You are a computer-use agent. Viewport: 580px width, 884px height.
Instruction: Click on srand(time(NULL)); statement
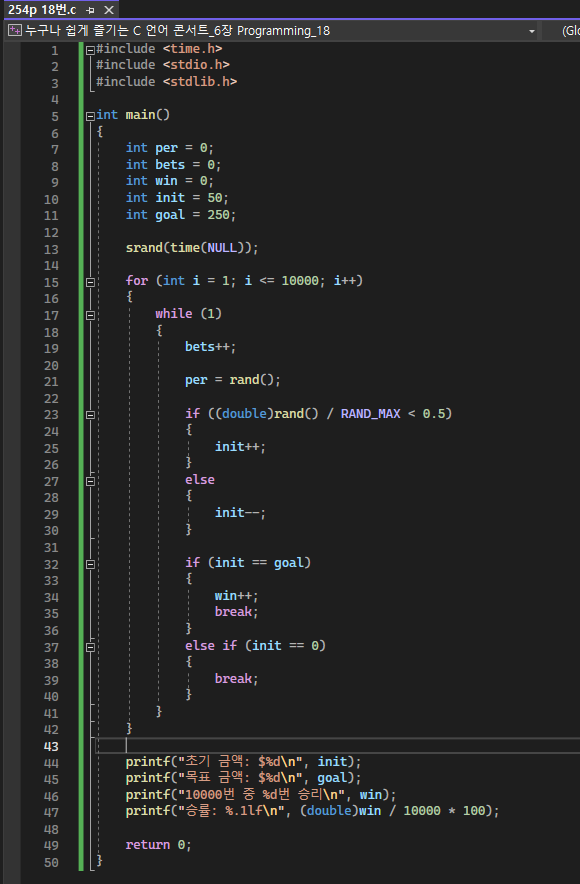[192, 247]
